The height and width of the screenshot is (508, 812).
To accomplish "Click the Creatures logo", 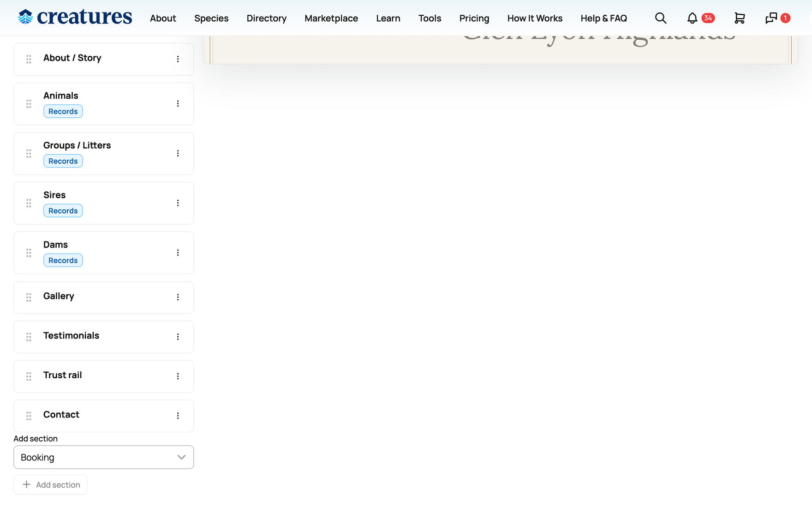I will [x=75, y=17].
